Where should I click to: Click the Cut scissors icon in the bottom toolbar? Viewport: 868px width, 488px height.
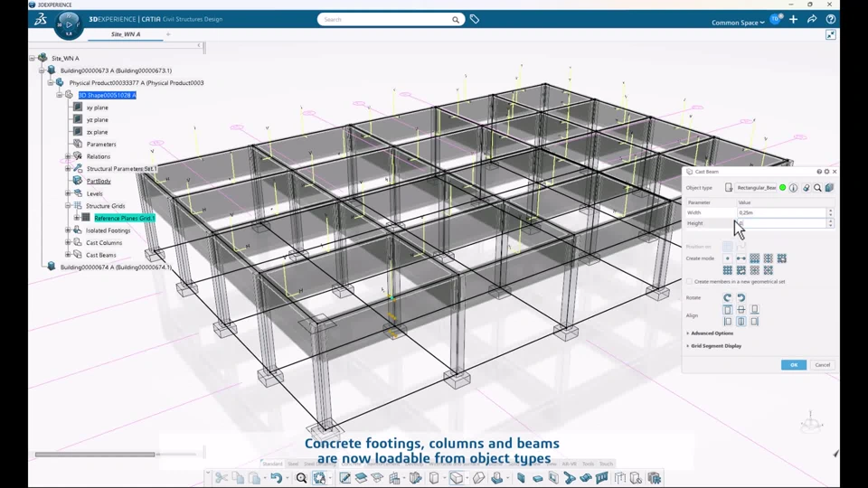222,477
